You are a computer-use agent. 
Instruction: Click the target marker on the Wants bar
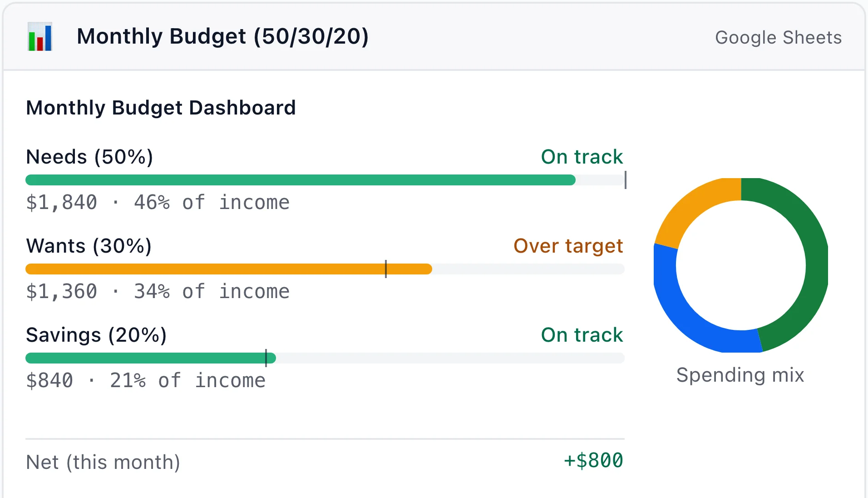(x=386, y=269)
